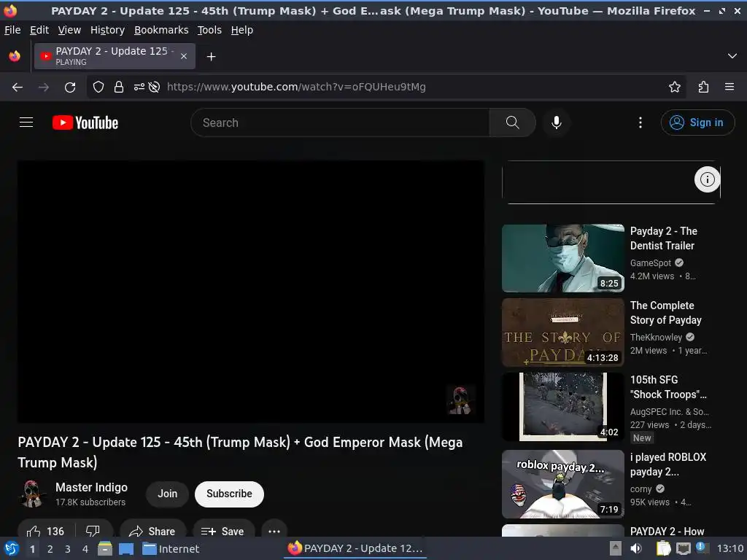Screen dimensions: 747x560
Task: Click the channel watermark in video corner
Action: tap(460, 400)
